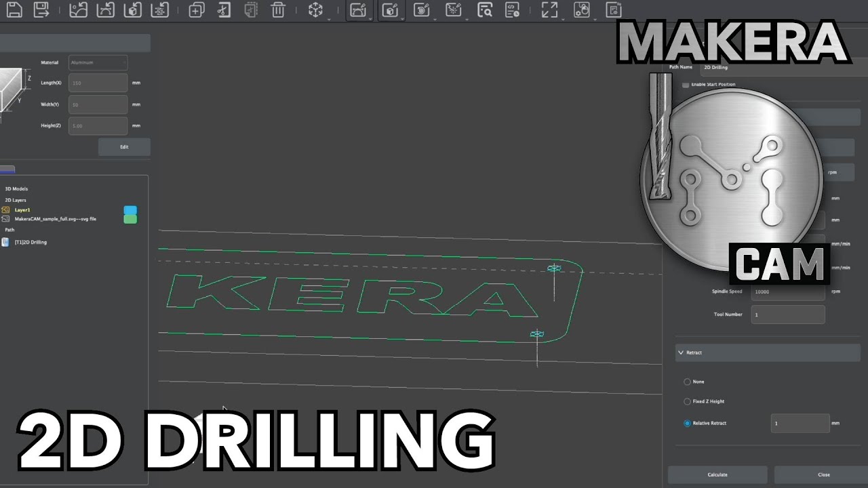Click the Width(Y) input field
This screenshot has width=868, height=488.
point(98,104)
